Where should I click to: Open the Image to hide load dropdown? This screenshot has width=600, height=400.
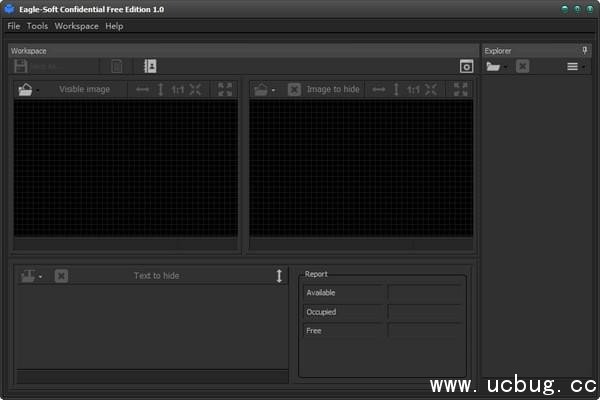pos(264,90)
